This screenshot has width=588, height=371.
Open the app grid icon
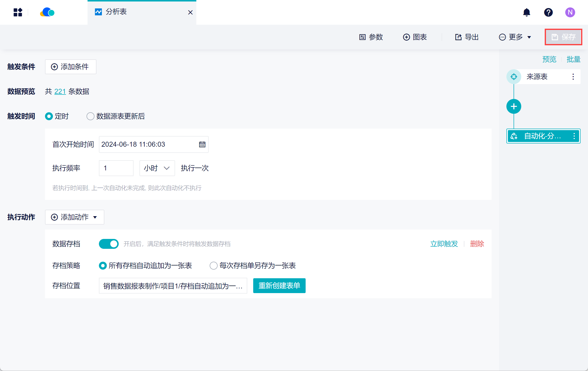[18, 12]
